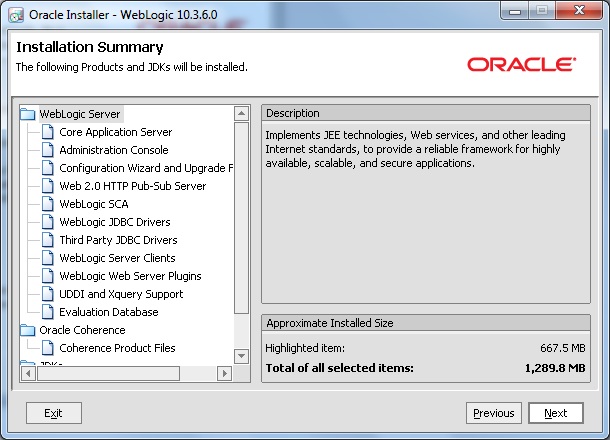Click the Third Party JDBC Drivers icon
This screenshot has height=440, width=610.
(47, 240)
